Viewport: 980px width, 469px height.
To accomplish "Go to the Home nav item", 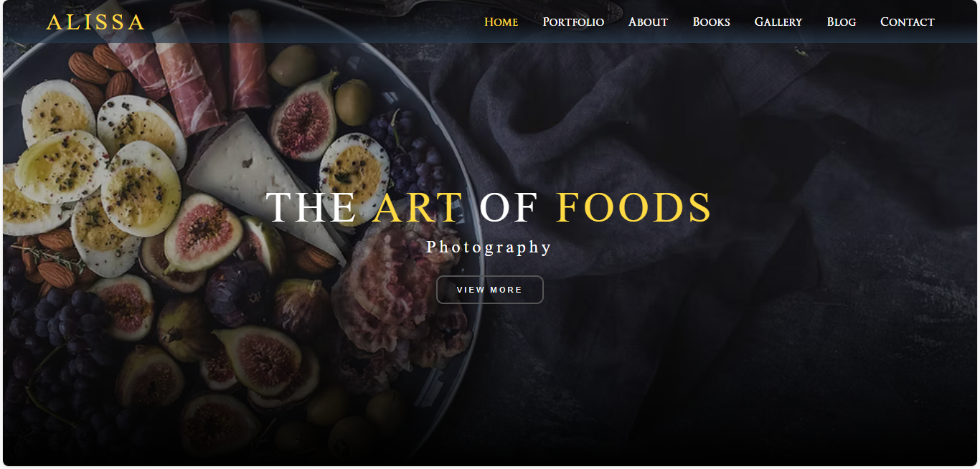I will [x=501, y=22].
